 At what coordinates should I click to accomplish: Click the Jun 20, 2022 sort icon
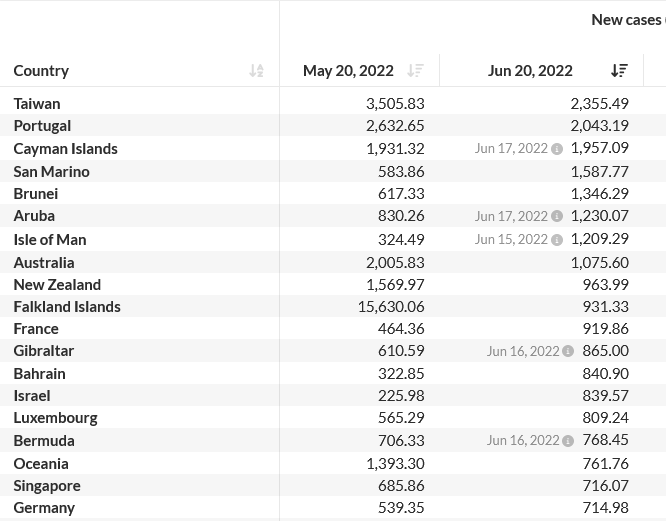(x=619, y=70)
